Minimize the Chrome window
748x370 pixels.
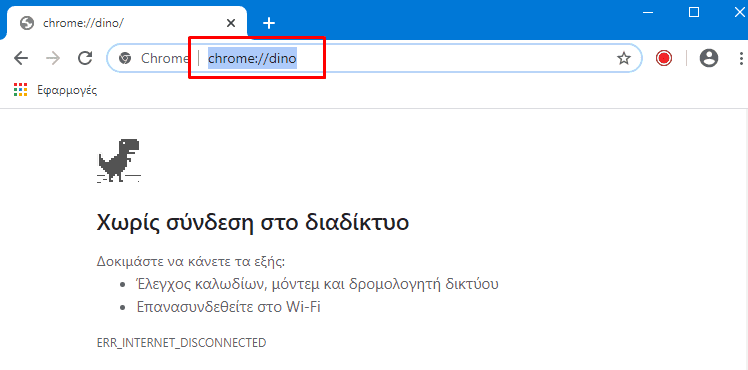point(648,13)
